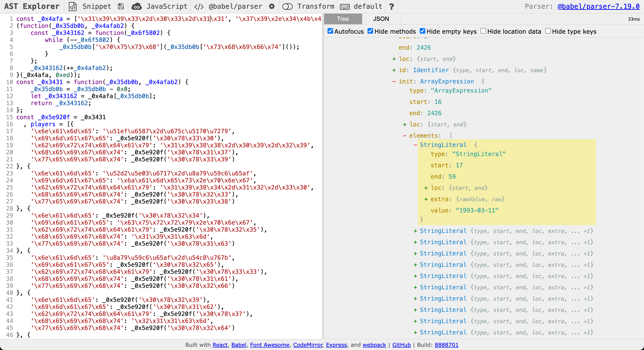Switch to the JSON tab
Viewport: 644px width, 350px height.
pos(381,19)
